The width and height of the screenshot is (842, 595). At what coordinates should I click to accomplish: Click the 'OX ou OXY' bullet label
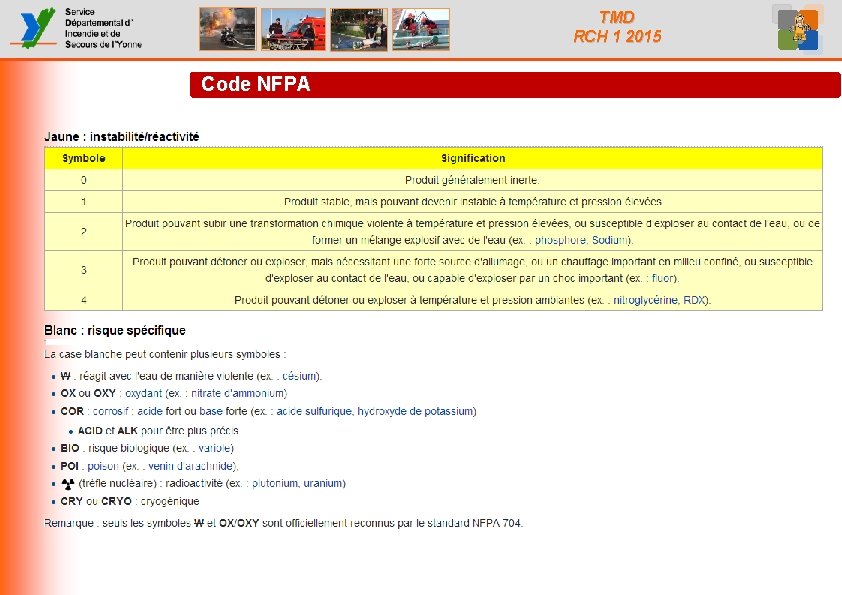click(x=88, y=393)
